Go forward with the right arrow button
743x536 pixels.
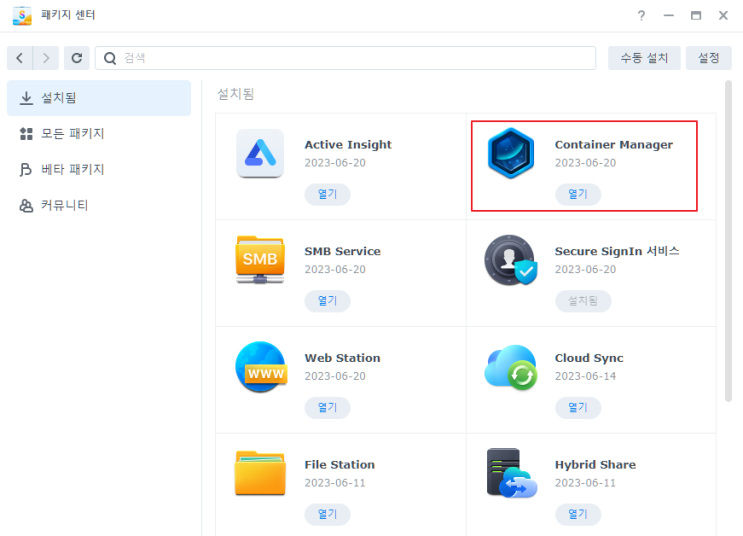pyautogui.click(x=46, y=58)
